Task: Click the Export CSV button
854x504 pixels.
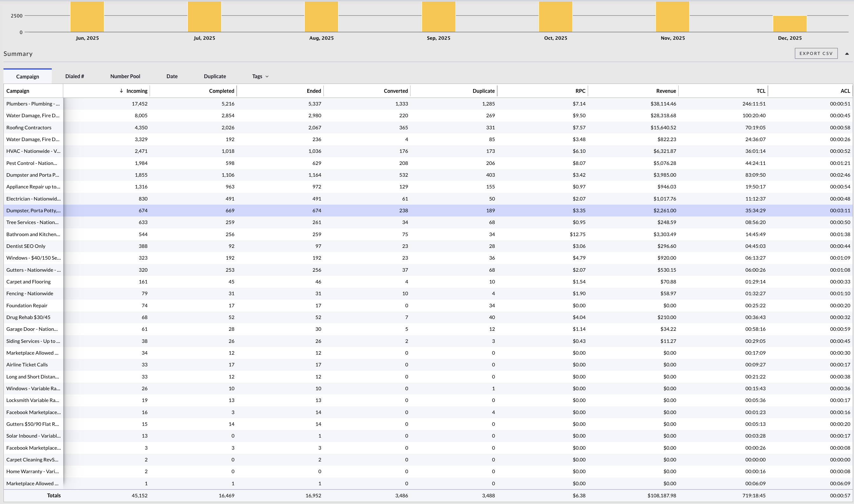Action: [816, 54]
